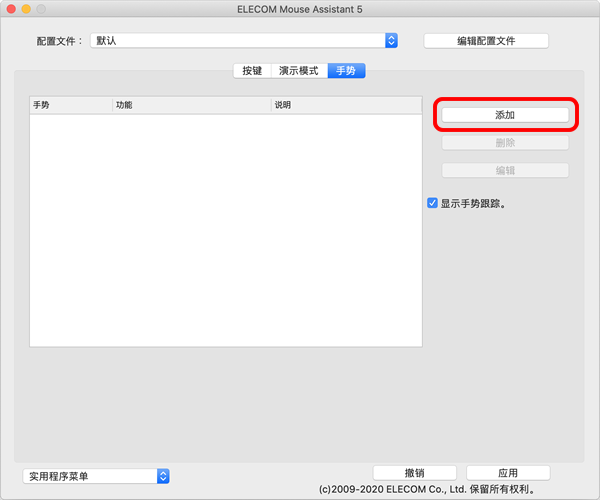Click the 编辑配置文件 button
This screenshot has width=600, height=500.
[486, 41]
